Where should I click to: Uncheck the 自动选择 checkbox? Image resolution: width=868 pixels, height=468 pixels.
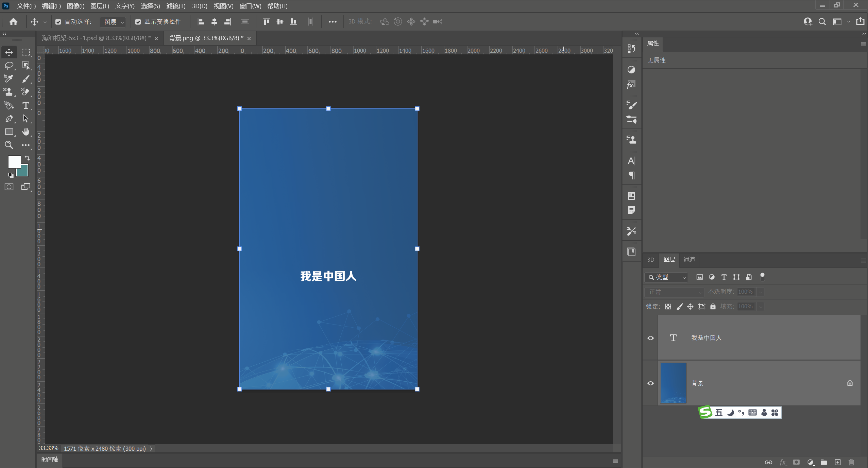point(58,22)
